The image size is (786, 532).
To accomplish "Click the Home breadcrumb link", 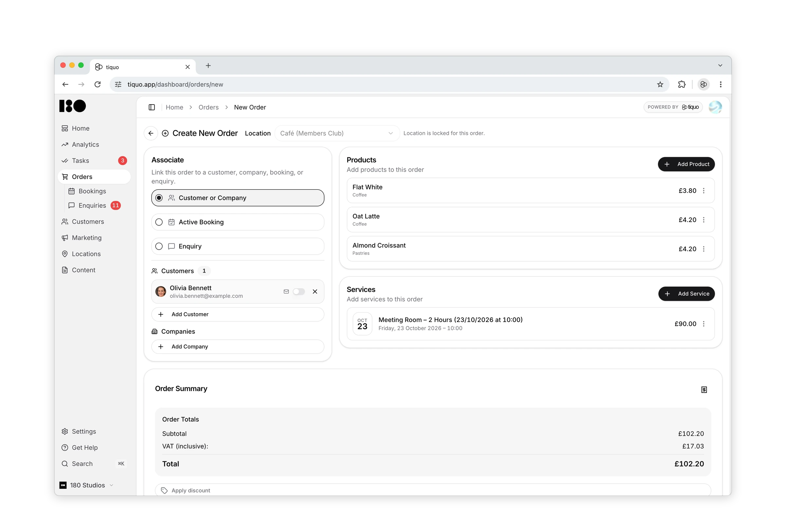I will tap(175, 107).
